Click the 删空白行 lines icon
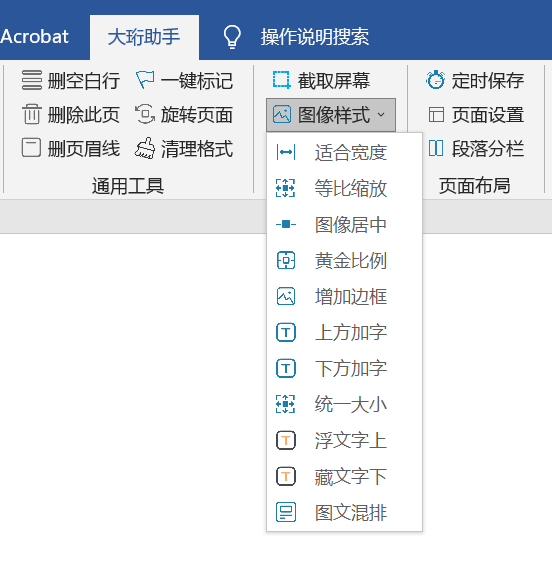Image resolution: width=552 pixels, height=570 pixels. click(32, 80)
